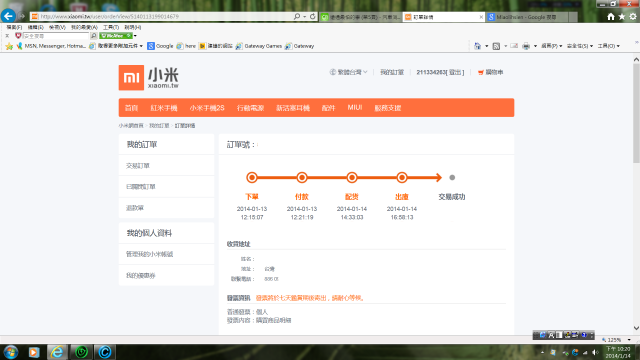The image size is (640, 360).
Task: Open the browser Tools gear icon
Action: click(633, 16)
